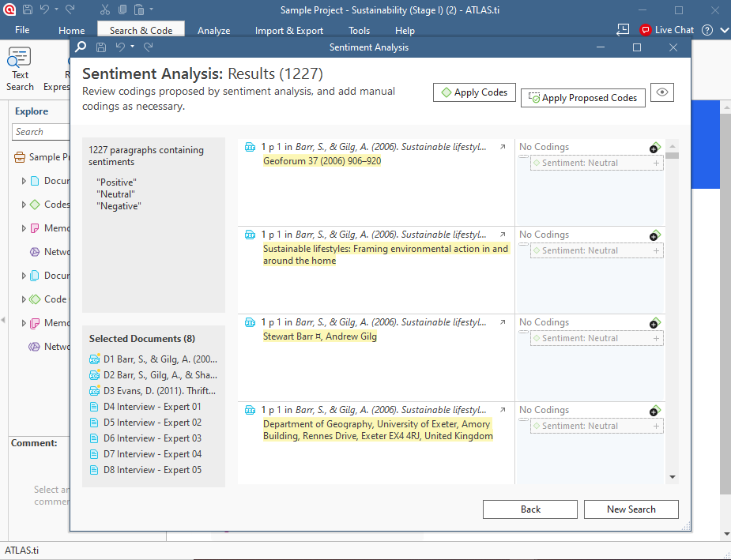Open the Text Search tool
The width and height of the screenshot is (731, 560).
(20, 69)
